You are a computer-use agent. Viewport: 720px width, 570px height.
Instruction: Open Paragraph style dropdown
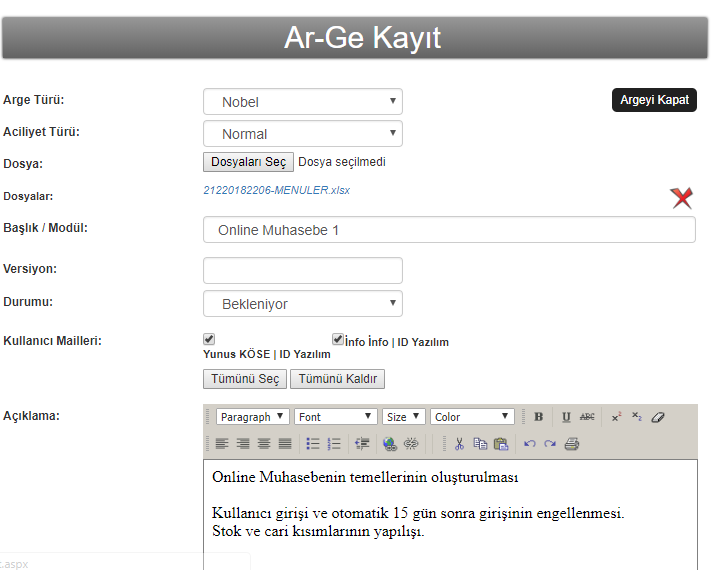click(x=253, y=417)
